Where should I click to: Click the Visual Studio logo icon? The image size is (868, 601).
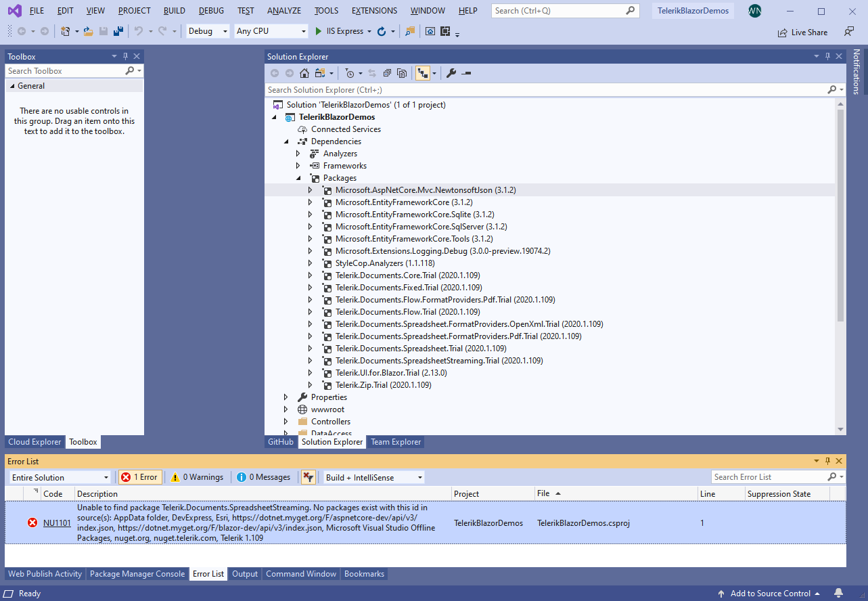[14, 11]
